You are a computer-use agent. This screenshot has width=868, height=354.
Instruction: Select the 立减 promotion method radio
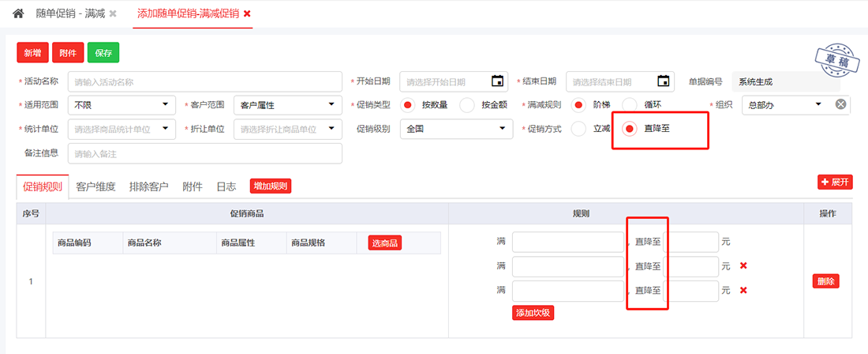click(578, 129)
